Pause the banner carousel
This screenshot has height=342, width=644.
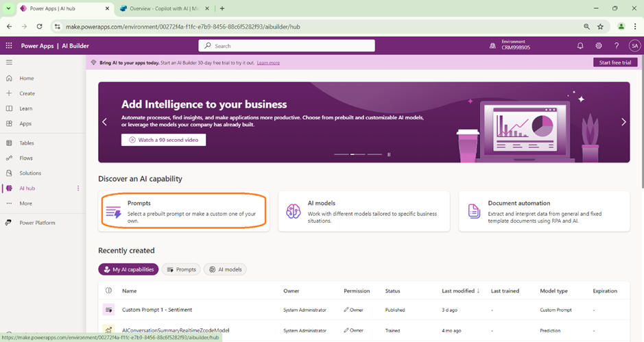click(x=389, y=154)
